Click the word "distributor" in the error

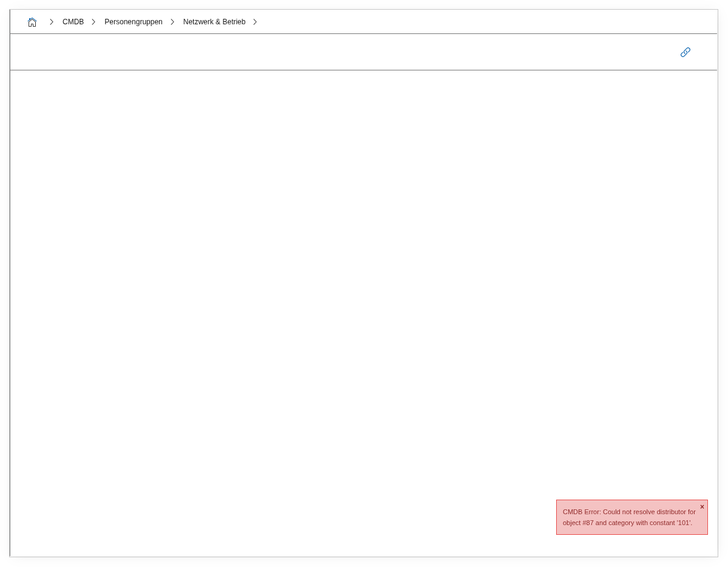(x=672, y=512)
